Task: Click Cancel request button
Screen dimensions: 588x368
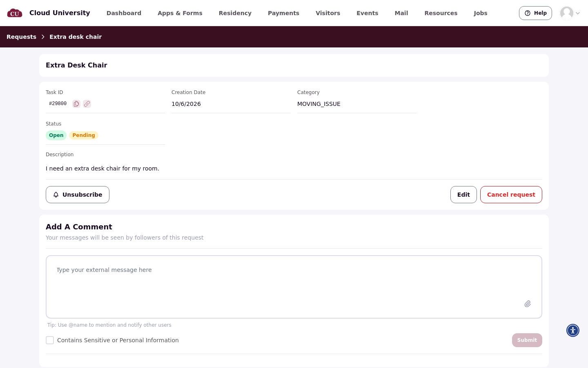Action: pyautogui.click(x=511, y=195)
